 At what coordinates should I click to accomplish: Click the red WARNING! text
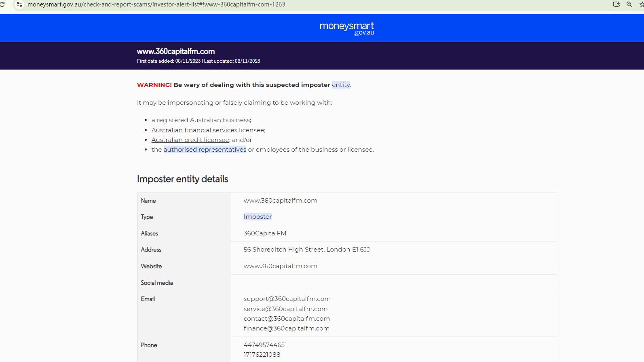pos(154,85)
